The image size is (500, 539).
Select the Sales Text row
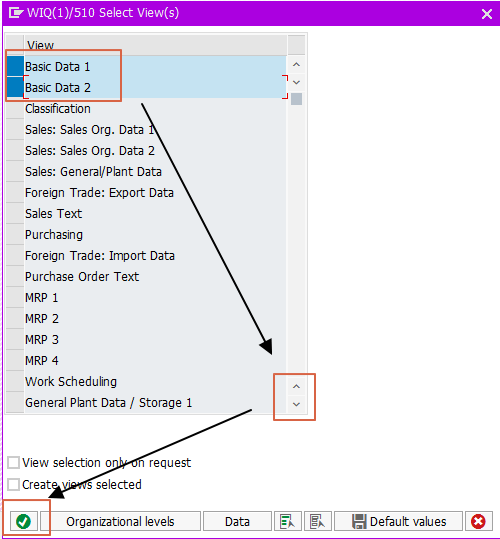tap(155, 213)
